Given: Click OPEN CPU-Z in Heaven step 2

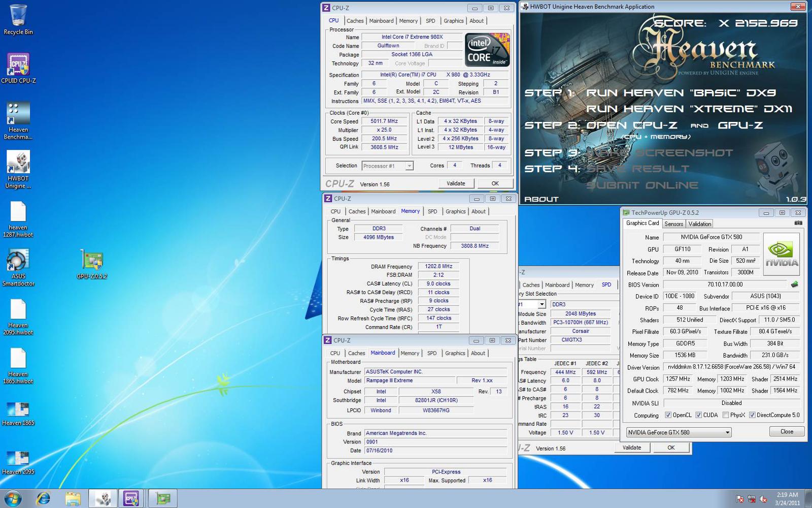Looking at the screenshot, I should pyautogui.click(x=631, y=125).
